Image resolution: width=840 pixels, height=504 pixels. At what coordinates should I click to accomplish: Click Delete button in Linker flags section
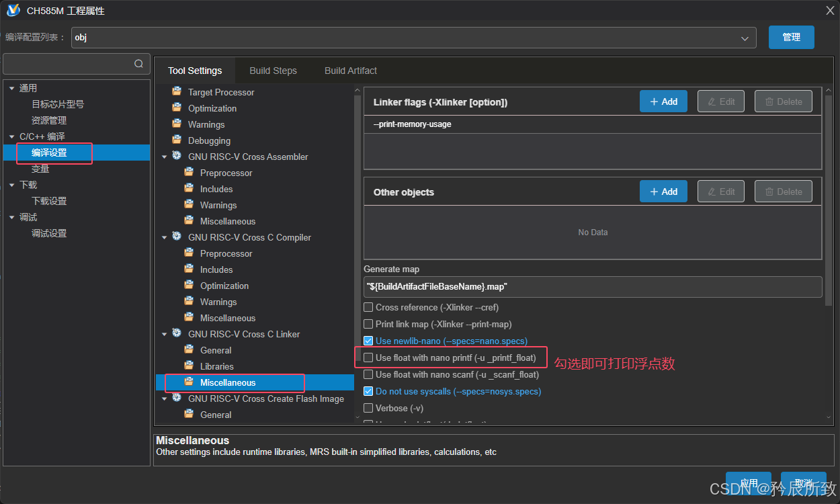pyautogui.click(x=784, y=101)
